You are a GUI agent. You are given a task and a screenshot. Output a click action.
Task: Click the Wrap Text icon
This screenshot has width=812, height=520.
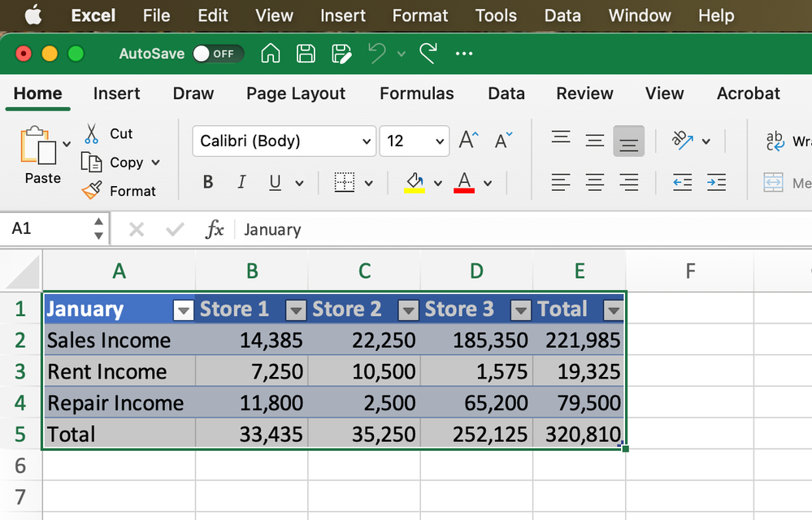[775, 141]
